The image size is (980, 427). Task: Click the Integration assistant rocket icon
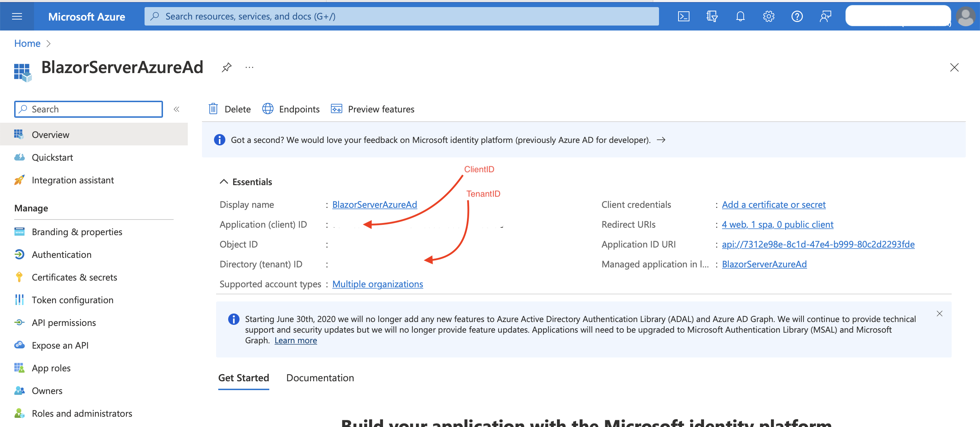coord(19,180)
